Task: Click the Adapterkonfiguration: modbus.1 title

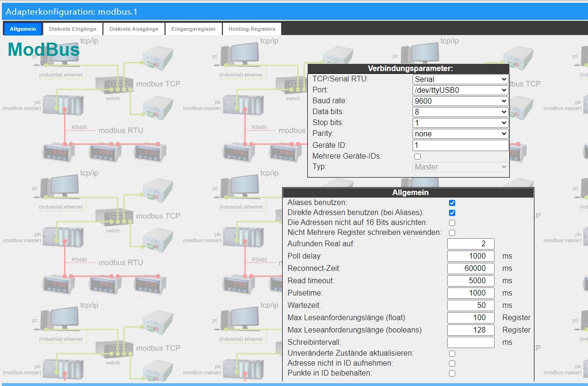Action: pyautogui.click(x=72, y=12)
